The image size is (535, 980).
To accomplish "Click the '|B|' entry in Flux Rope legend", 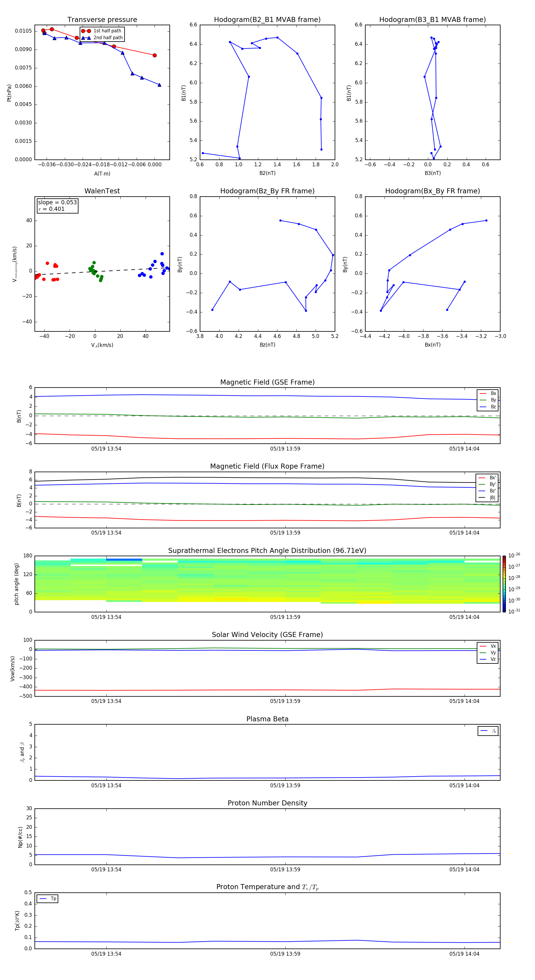I will click(487, 498).
